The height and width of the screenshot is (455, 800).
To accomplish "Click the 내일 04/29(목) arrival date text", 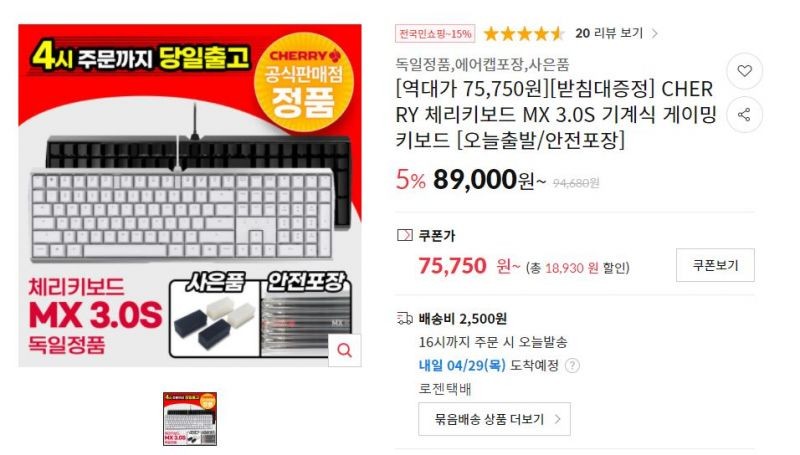I will coord(462,365).
